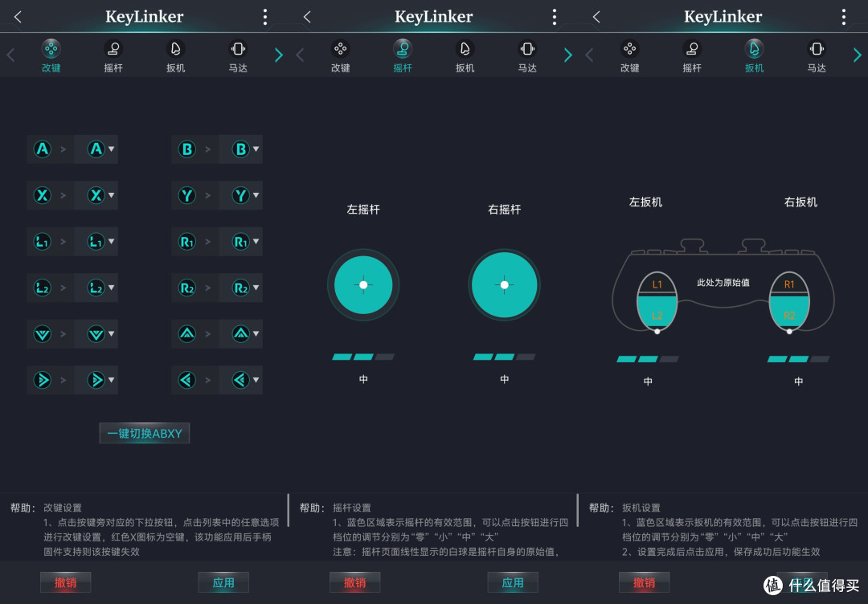Viewport: 868px width, 604px height.
Task: Click the source X button icon before the arrow
Action: [x=42, y=195]
